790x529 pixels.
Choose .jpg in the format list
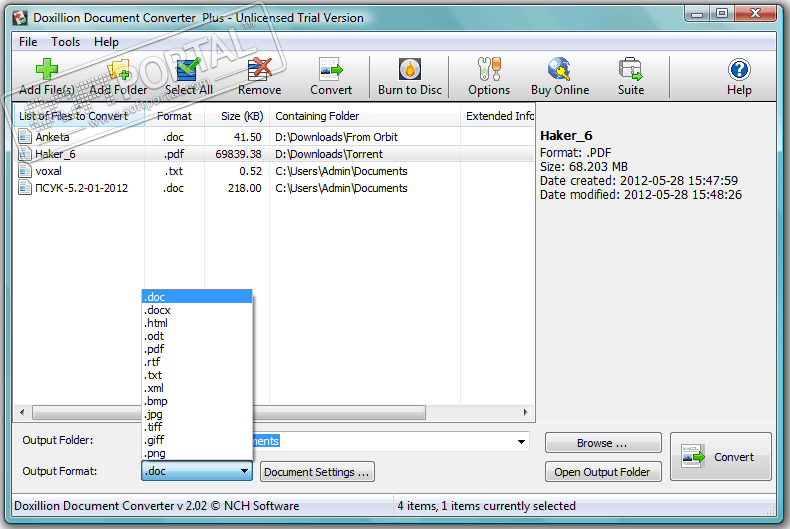[x=197, y=415]
